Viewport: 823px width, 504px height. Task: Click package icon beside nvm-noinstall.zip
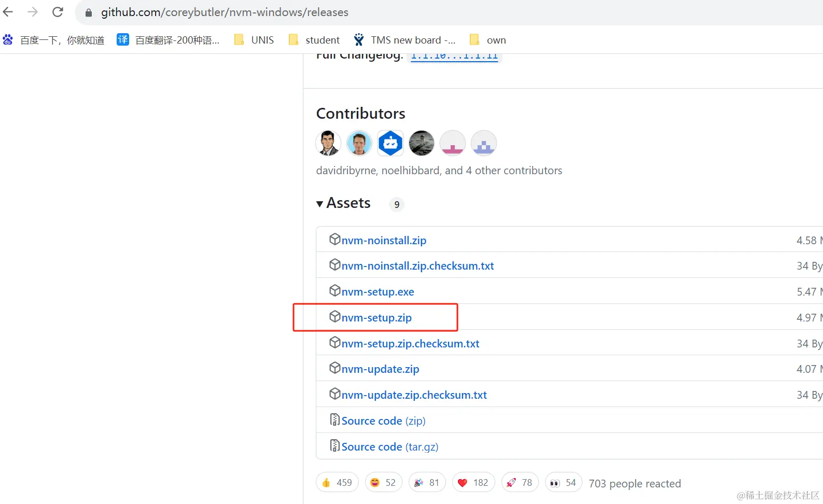point(335,239)
